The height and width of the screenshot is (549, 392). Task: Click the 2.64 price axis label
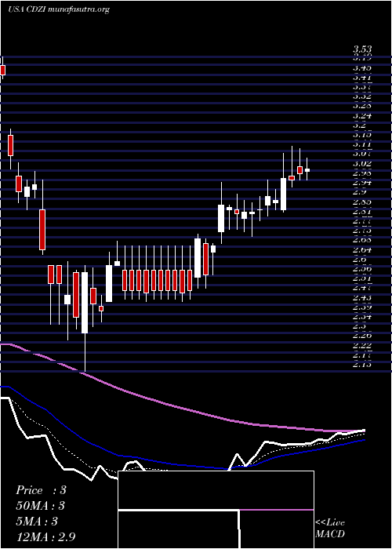pos(362,250)
